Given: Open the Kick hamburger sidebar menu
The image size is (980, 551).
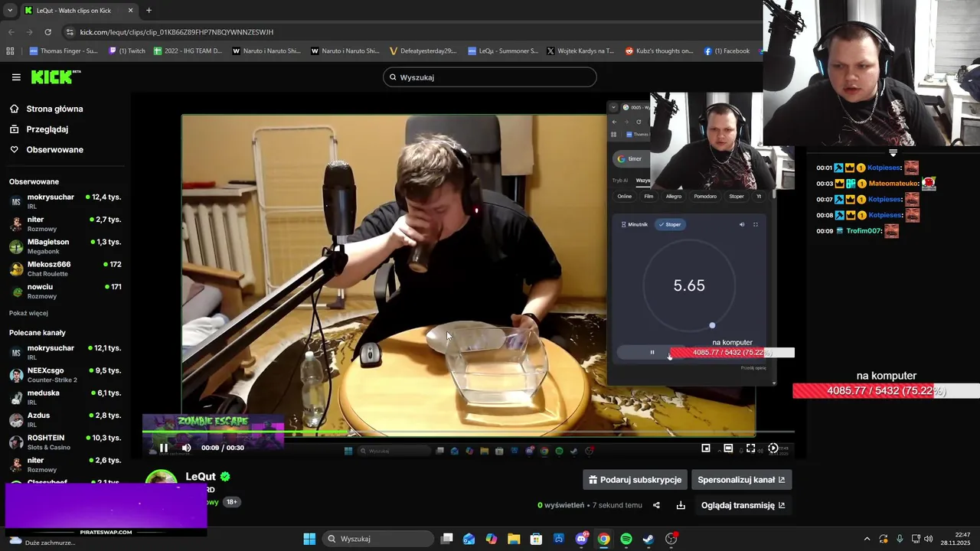Looking at the screenshot, I should click(x=16, y=77).
